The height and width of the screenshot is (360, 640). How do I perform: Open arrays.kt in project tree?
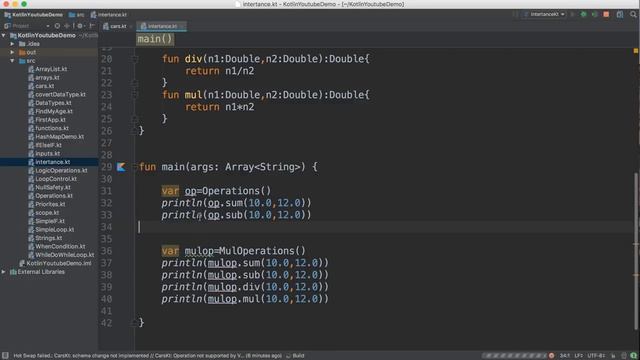(47, 78)
